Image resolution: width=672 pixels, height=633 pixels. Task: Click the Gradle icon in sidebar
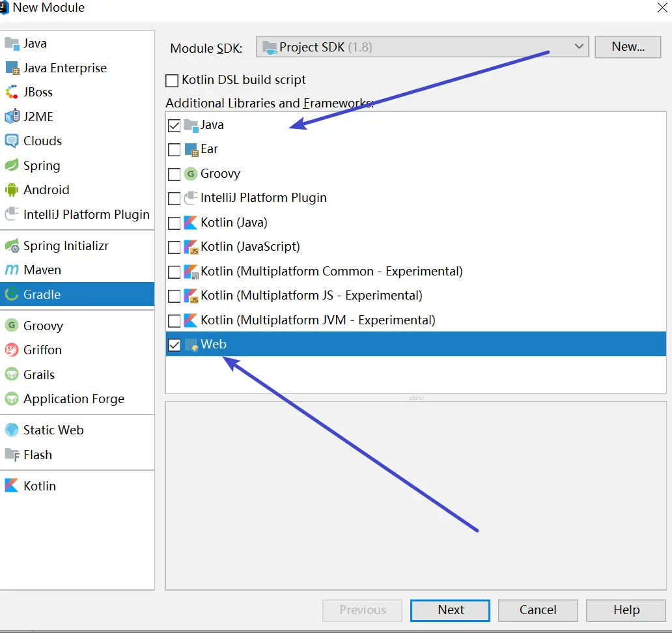(x=12, y=294)
